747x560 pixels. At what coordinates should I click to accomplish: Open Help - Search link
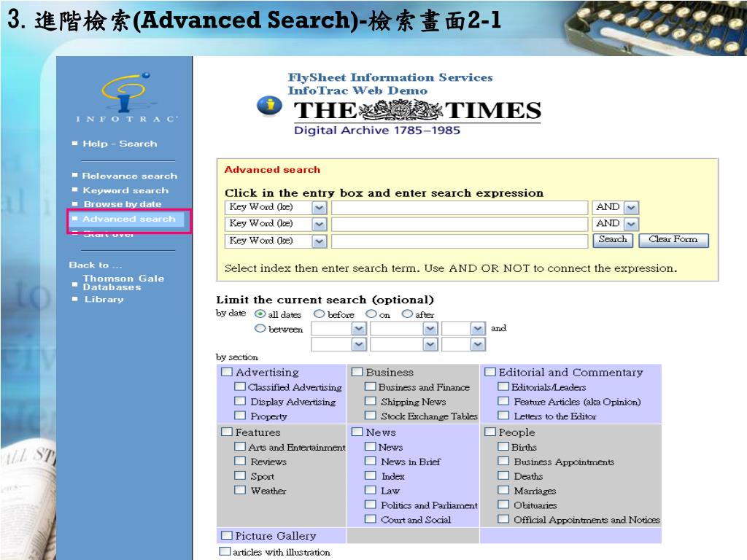120,144
